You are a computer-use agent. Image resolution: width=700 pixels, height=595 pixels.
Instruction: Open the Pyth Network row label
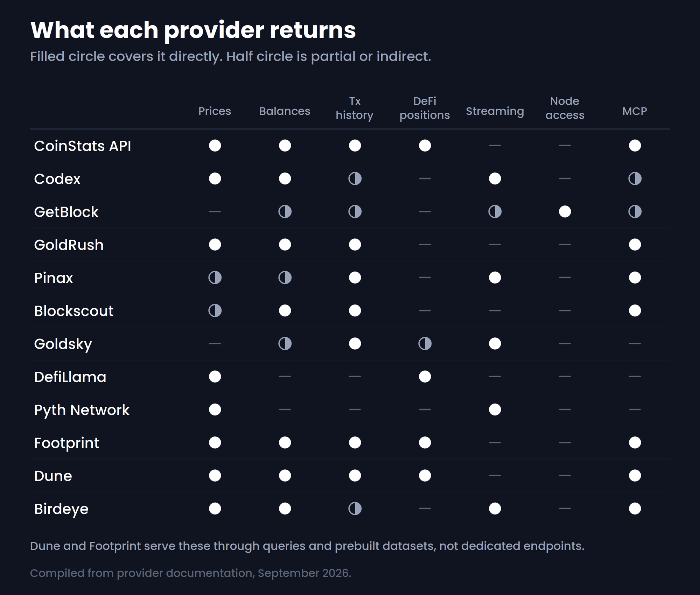tap(82, 410)
